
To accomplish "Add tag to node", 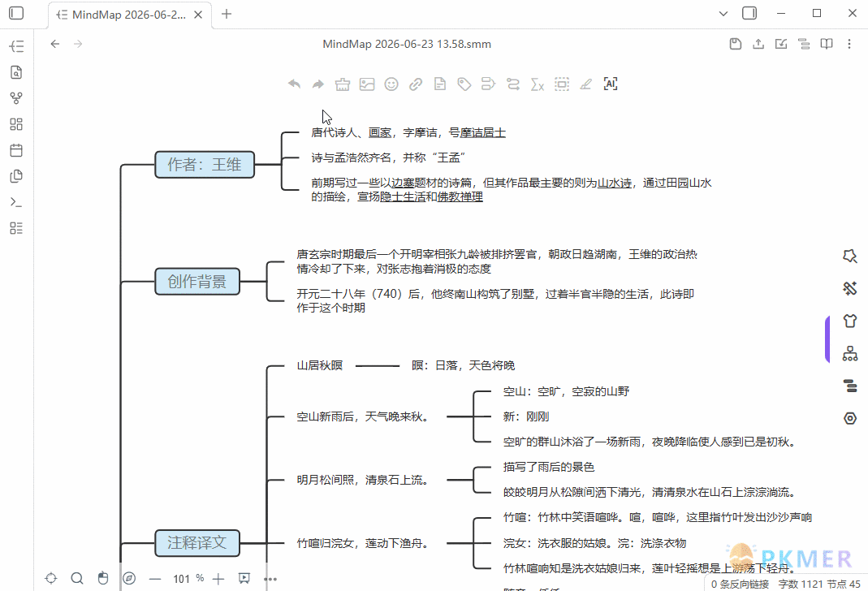I will coord(464,84).
